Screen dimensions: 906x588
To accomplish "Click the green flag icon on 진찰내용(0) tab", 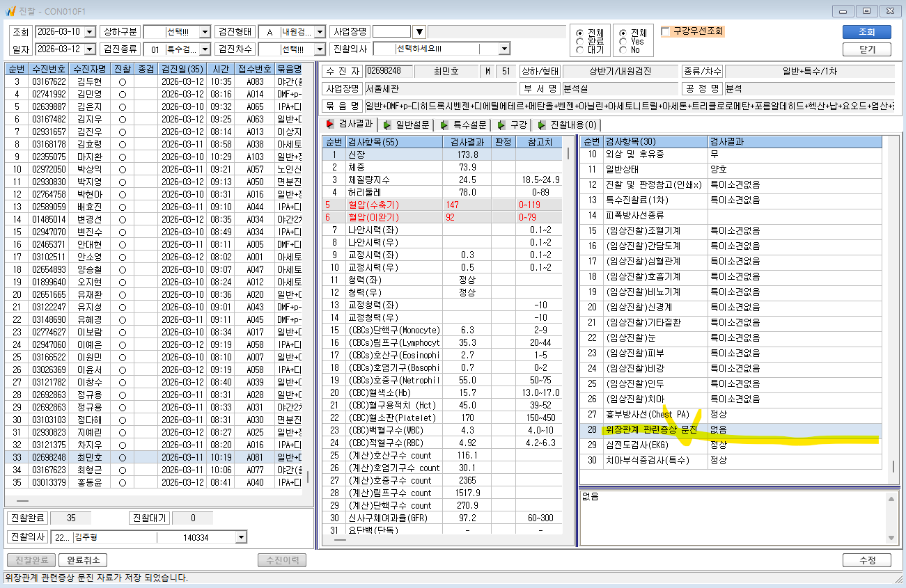I will point(540,125).
